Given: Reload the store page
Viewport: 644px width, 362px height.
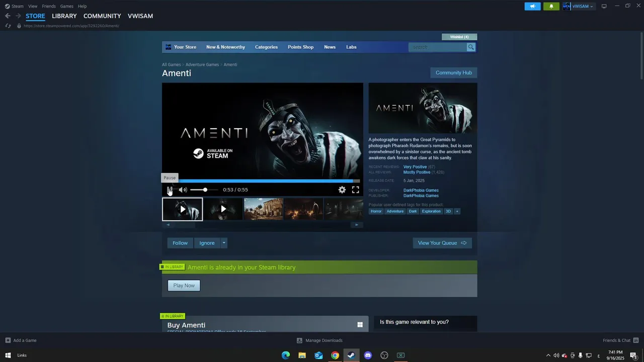Looking at the screenshot, I should coord(8,26).
